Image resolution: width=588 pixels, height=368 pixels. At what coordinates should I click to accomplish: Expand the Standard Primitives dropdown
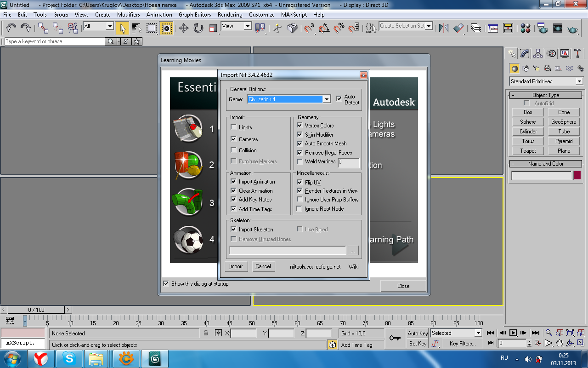[x=579, y=81]
